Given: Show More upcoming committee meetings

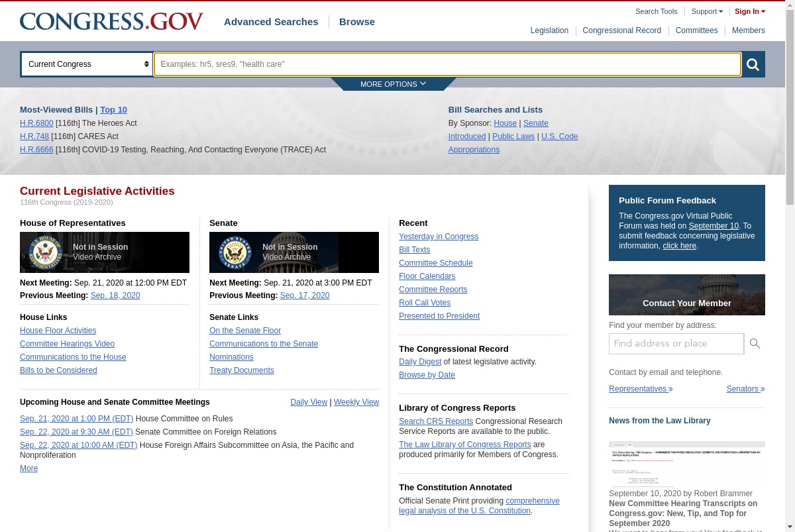Looking at the screenshot, I should pyautogui.click(x=28, y=468).
